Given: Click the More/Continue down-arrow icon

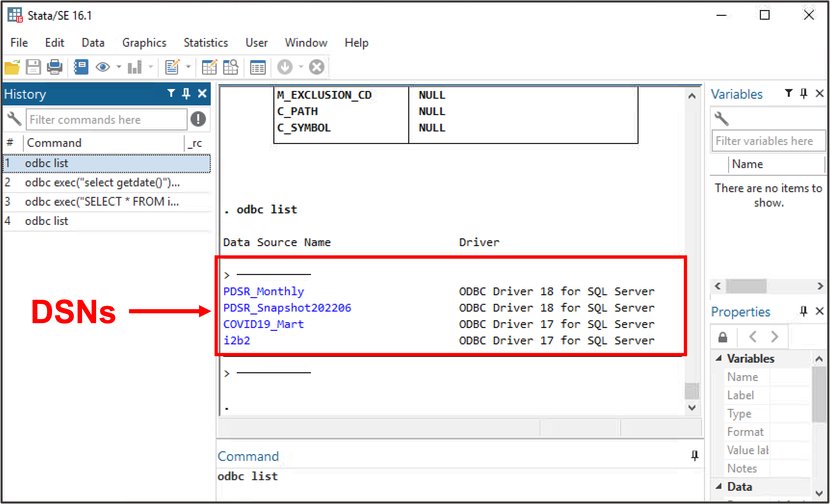Looking at the screenshot, I should pyautogui.click(x=285, y=67).
